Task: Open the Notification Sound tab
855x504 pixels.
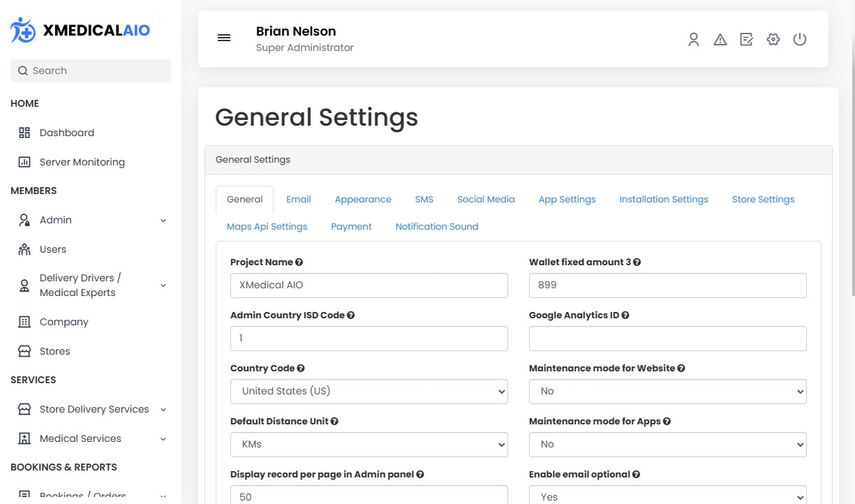Action: [x=437, y=227]
